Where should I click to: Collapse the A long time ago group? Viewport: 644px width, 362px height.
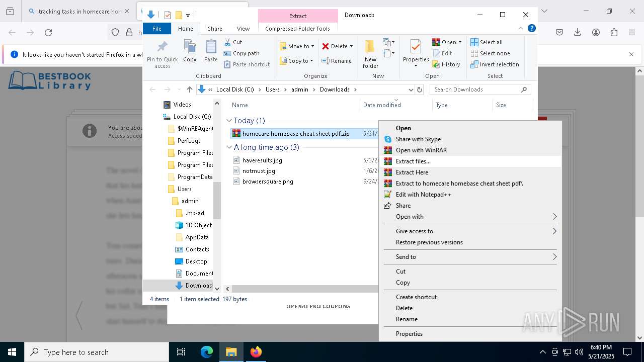pos(229,147)
